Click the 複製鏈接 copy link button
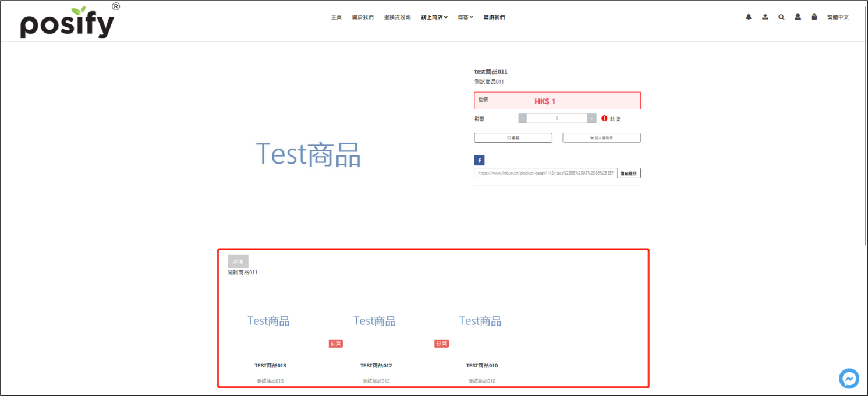The width and height of the screenshot is (868, 396). [629, 173]
